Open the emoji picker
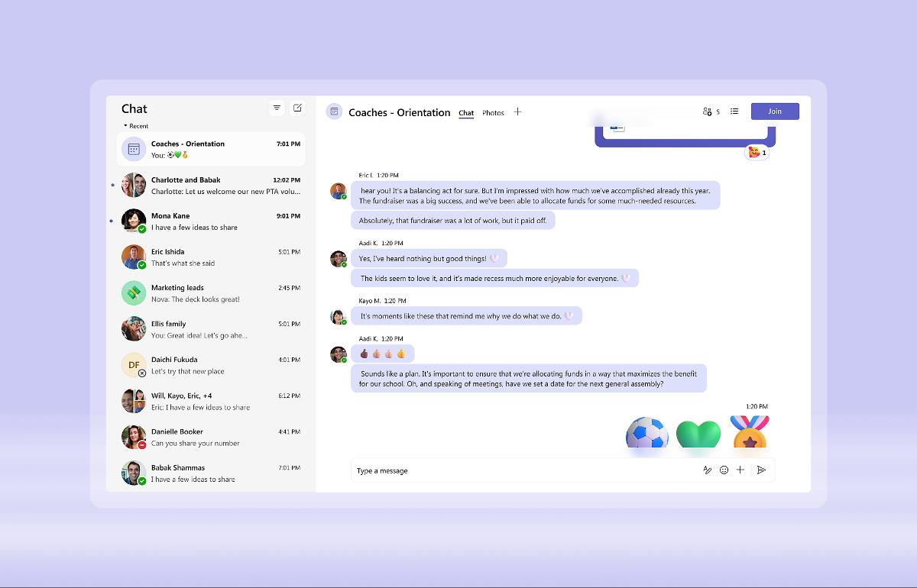The width and height of the screenshot is (917, 588). click(x=724, y=470)
